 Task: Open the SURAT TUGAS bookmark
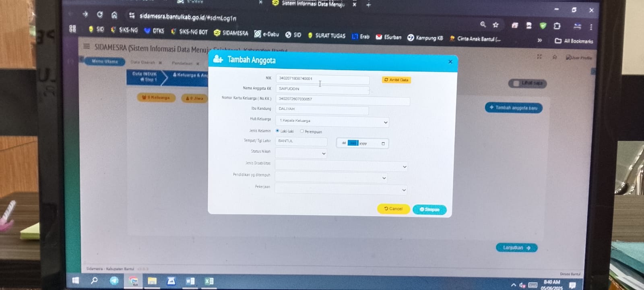coord(326,35)
